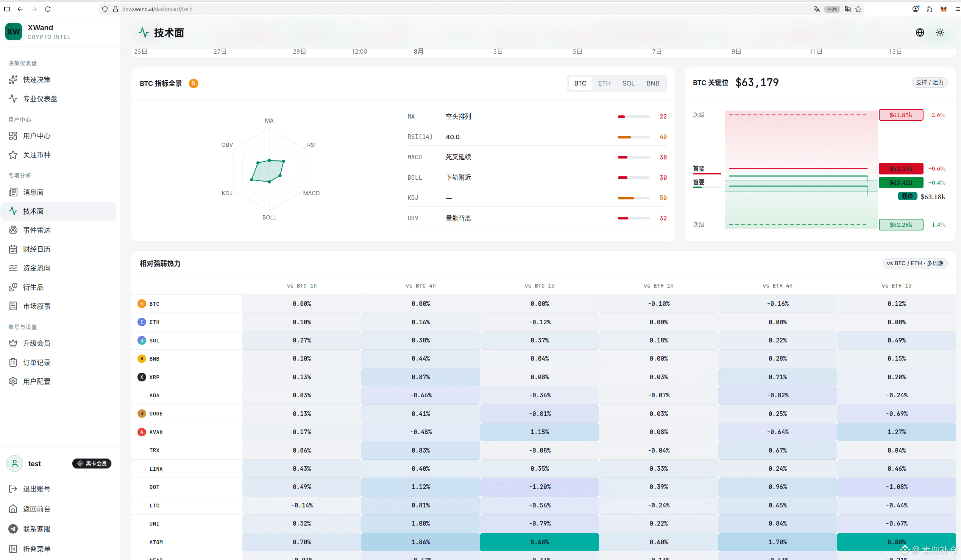Open 事件雷达 radar page
961x560 pixels.
59,230
